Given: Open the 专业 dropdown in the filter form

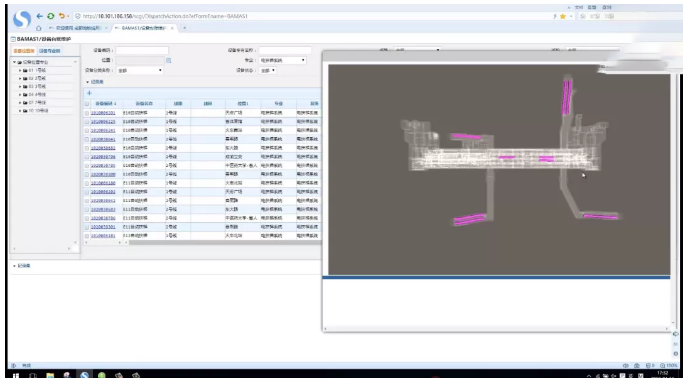Looking at the screenshot, I should [282, 60].
